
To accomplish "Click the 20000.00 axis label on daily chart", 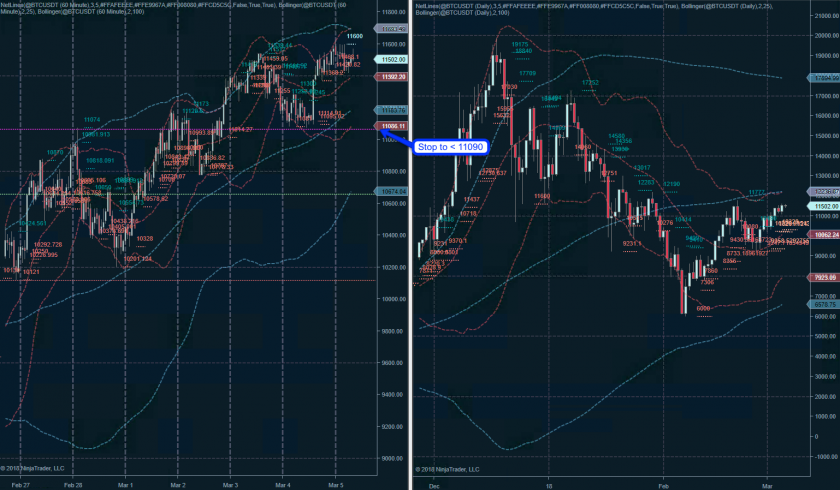I will click(826, 35).
